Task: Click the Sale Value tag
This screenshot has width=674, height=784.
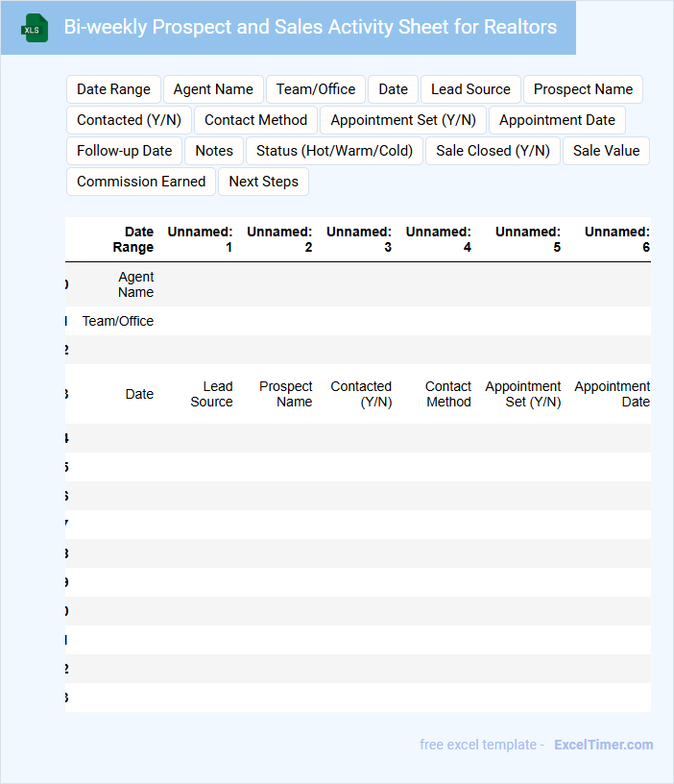Action: click(606, 151)
